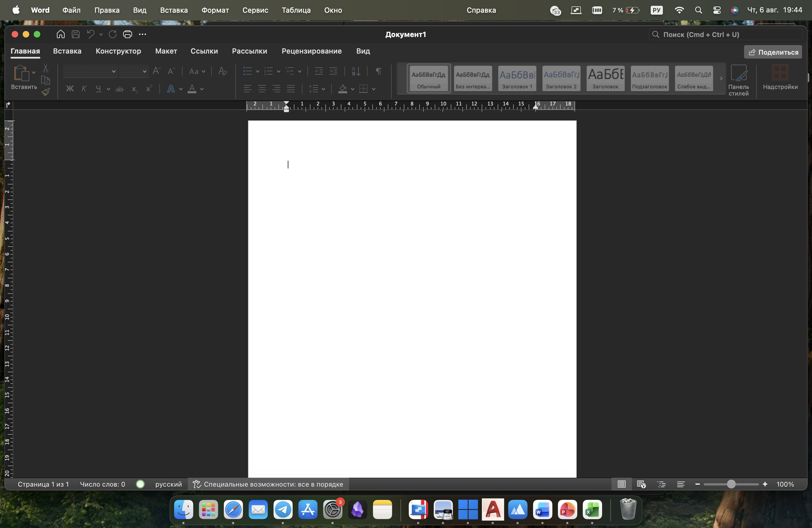Open the Home icon in title bar
Viewport: 812px width, 528px height.
tap(60, 34)
